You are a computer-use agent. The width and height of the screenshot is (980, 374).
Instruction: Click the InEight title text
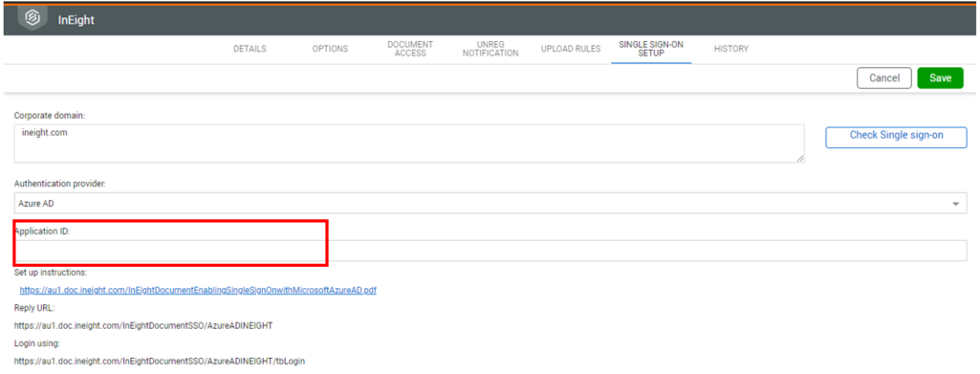point(76,19)
